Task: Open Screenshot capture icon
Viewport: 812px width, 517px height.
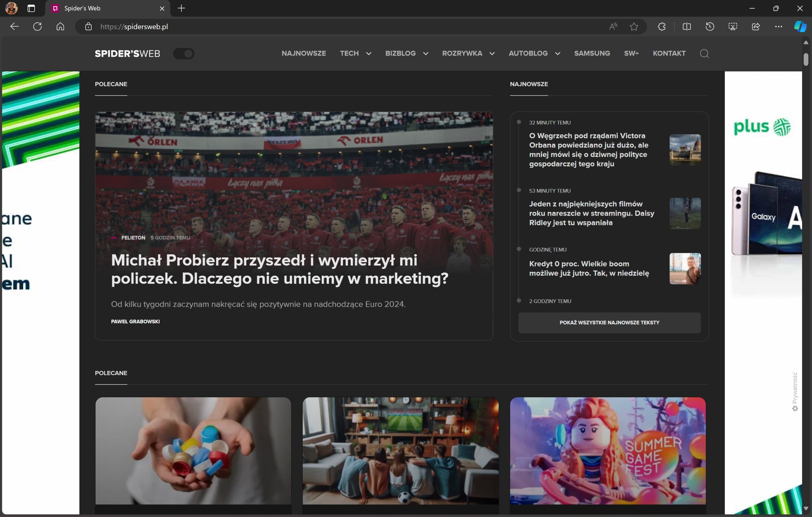Action: click(x=733, y=27)
